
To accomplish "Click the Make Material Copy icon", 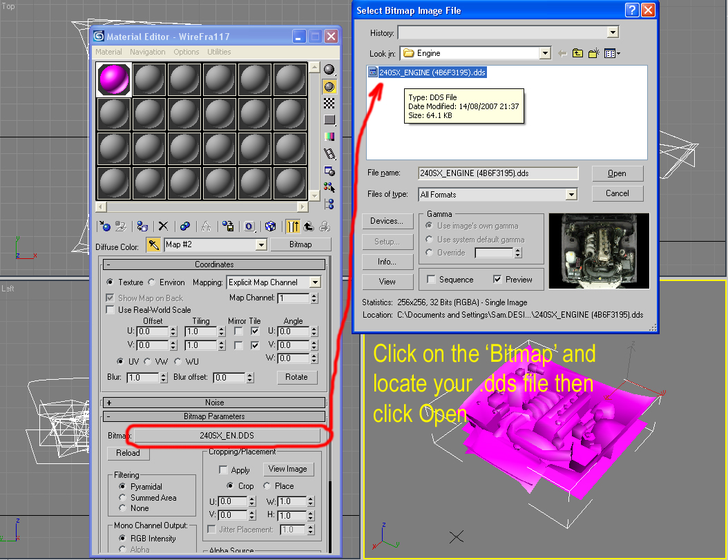I will 185,226.
